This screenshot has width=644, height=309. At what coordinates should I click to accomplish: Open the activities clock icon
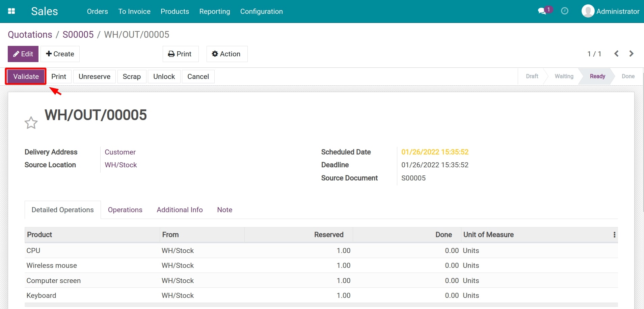tap(565, 11)
